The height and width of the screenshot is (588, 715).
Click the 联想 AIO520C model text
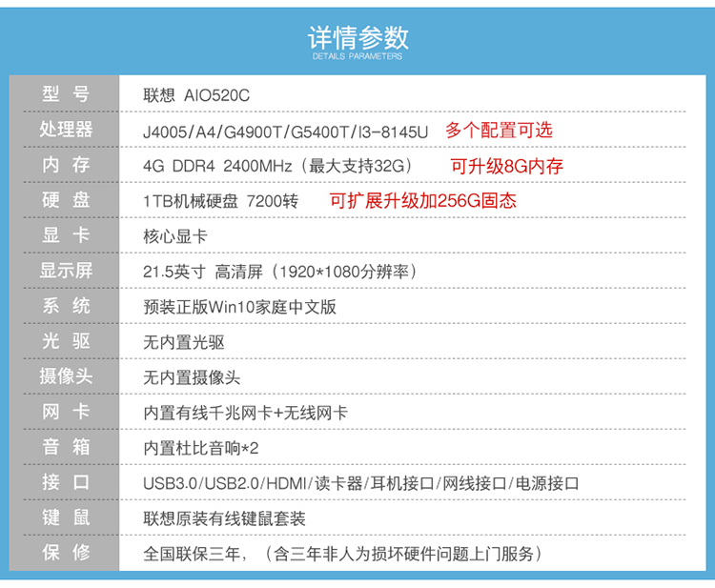coord(196,95)
